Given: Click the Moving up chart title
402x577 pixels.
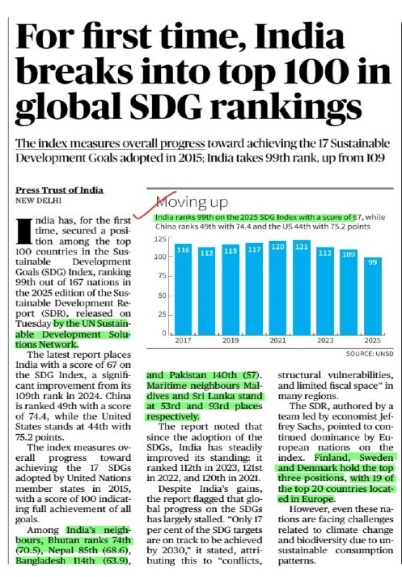Looking at the screenshot, I should [192, 202].
